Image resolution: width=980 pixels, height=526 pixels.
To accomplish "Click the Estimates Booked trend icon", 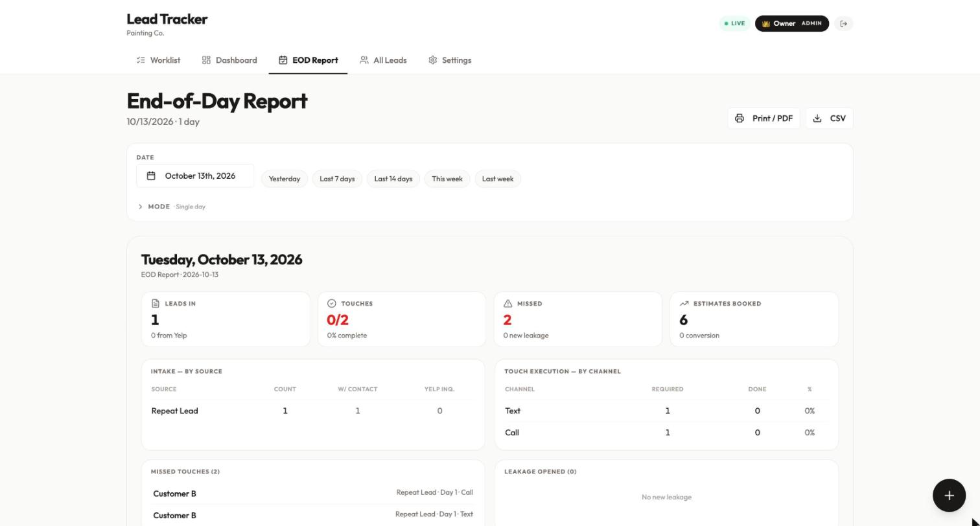I will click(684, 304).
